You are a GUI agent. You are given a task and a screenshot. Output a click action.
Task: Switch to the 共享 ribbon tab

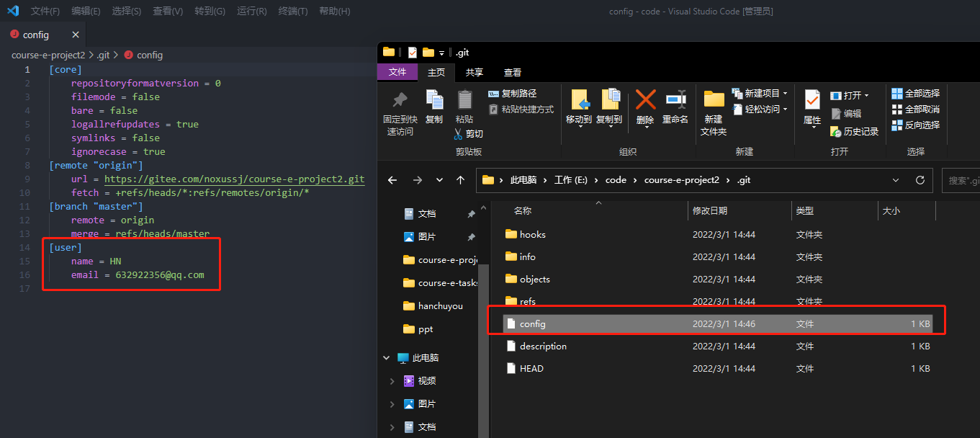[x=474, y=72]
